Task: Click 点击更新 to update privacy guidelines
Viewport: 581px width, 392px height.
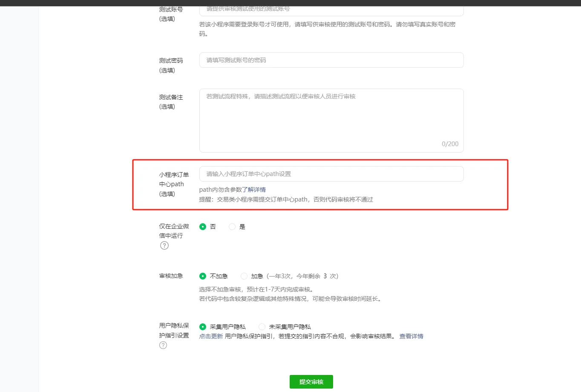Action: tap(211, 336)
